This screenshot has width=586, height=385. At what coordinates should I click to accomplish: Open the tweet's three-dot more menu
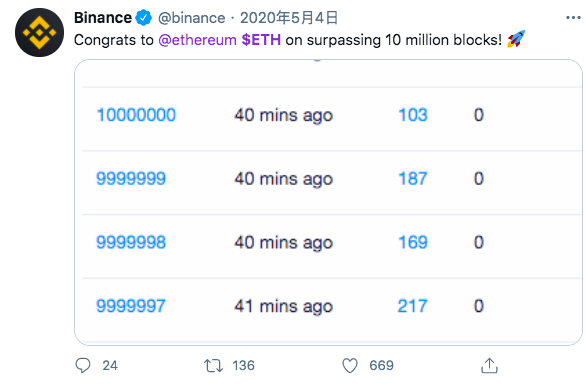pos(573,18)
